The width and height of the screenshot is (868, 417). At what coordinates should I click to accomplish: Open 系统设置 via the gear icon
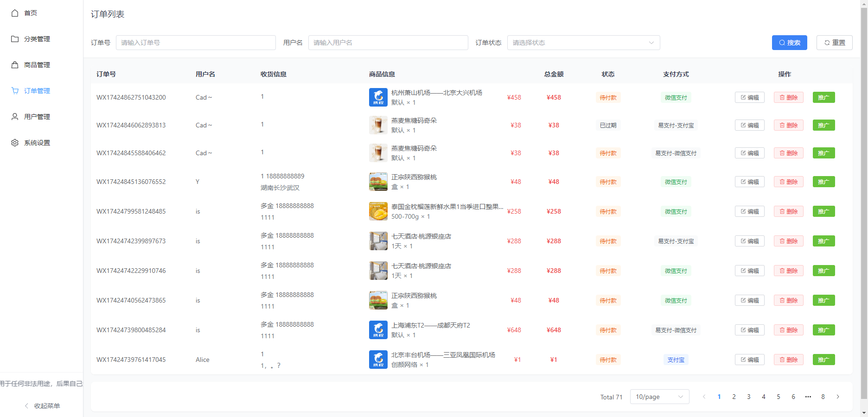click(x=14, y=143)
